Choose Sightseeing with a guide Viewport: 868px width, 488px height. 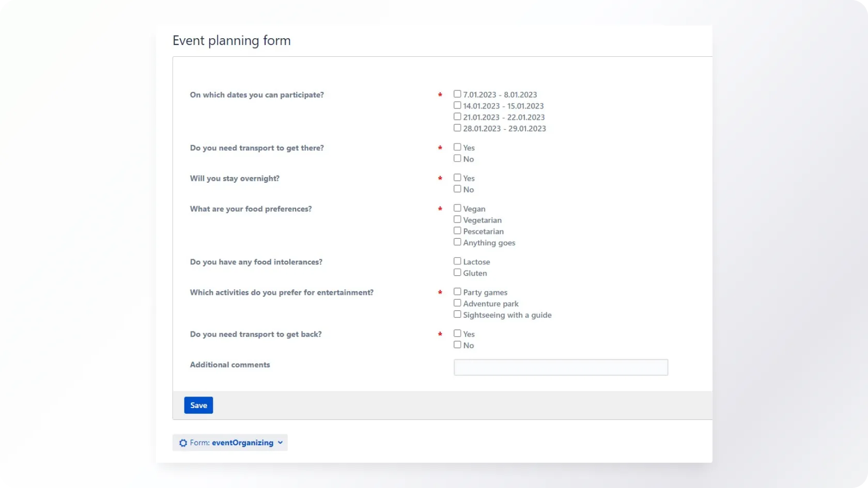[x=457, y=314]
